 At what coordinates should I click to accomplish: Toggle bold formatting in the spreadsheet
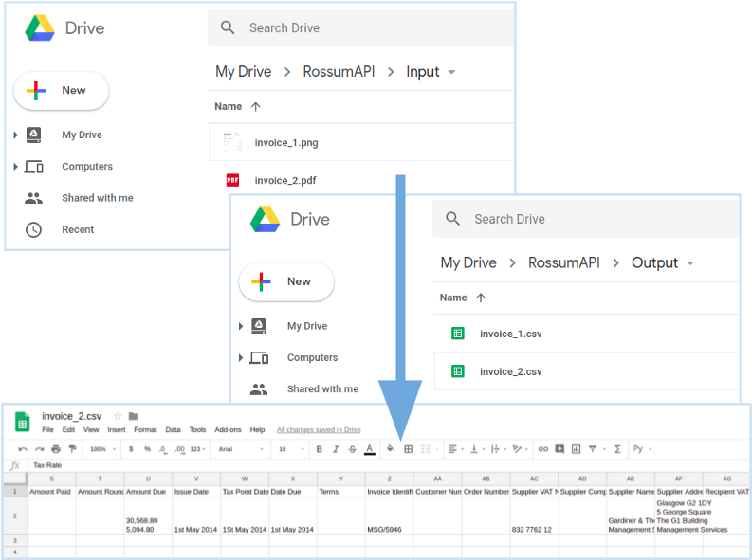coord(319,449)
